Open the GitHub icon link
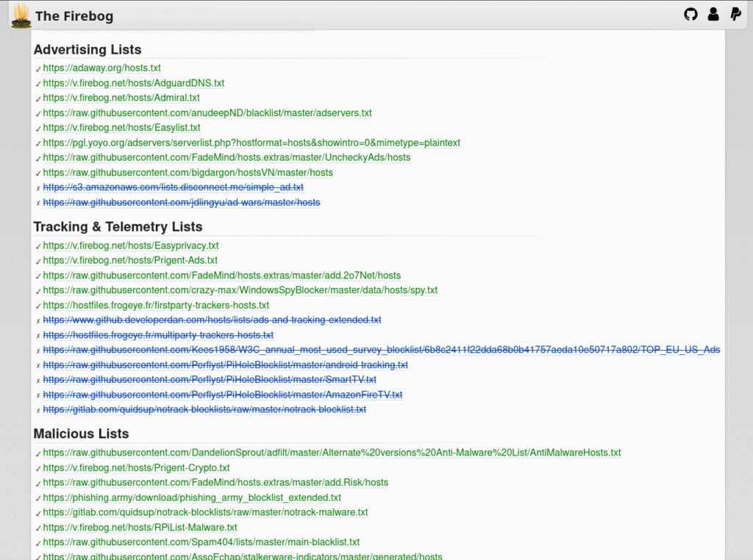 pos(690,14)
